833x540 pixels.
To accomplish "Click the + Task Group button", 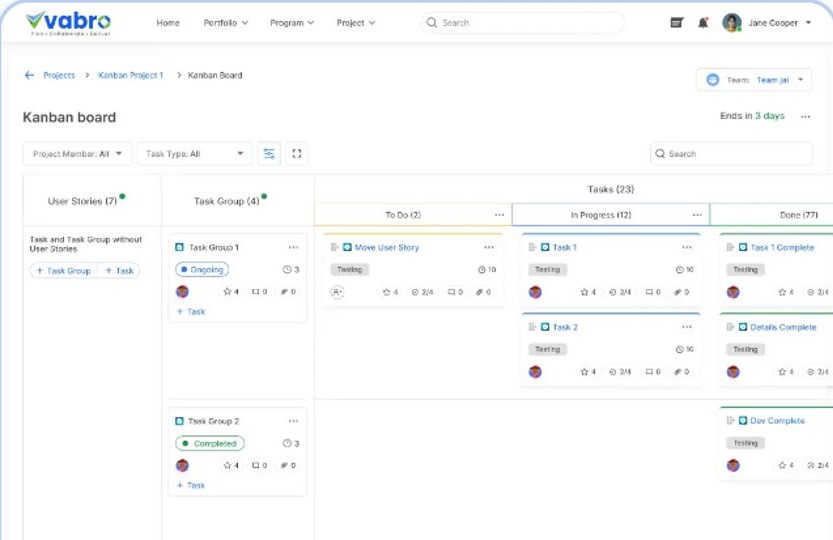I will click(64, 271).
